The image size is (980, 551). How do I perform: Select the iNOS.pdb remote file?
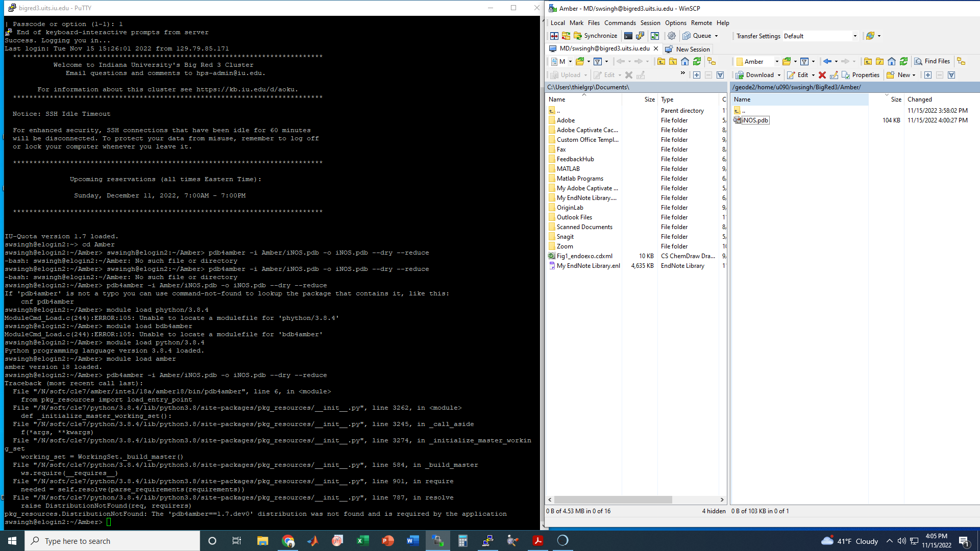click(754, 120)
